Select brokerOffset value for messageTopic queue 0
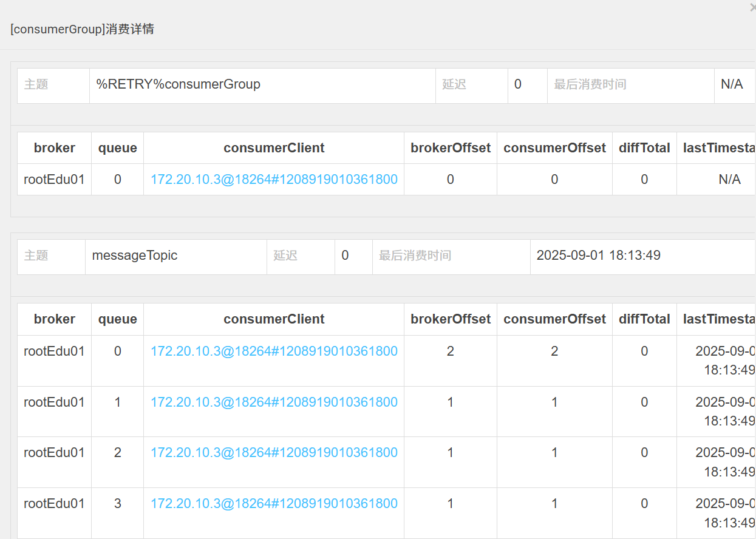This screenshot has height=539, width=756. (x=450, y=351)
